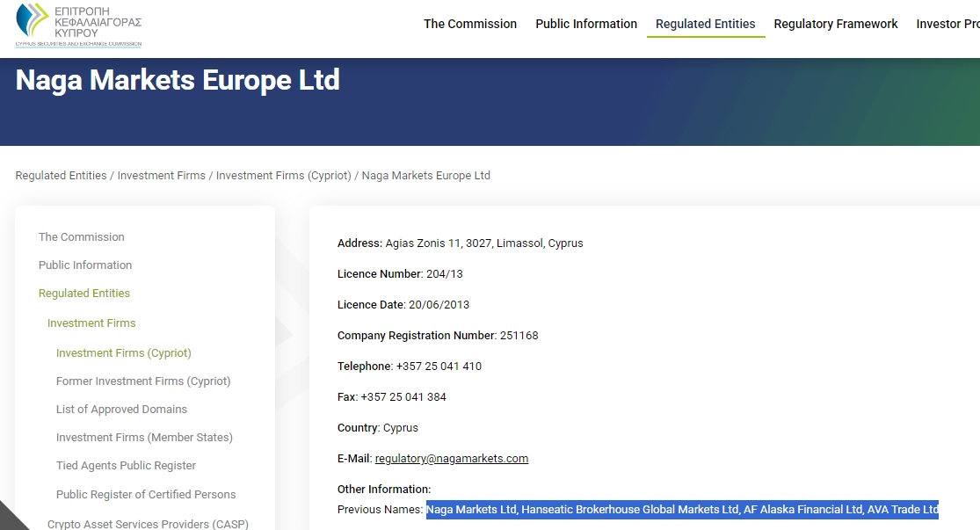The height and width of the screenshot is (530, 980).
Task: Click the telephone number +357 25 041 410
Action: (x=439, y=367)
